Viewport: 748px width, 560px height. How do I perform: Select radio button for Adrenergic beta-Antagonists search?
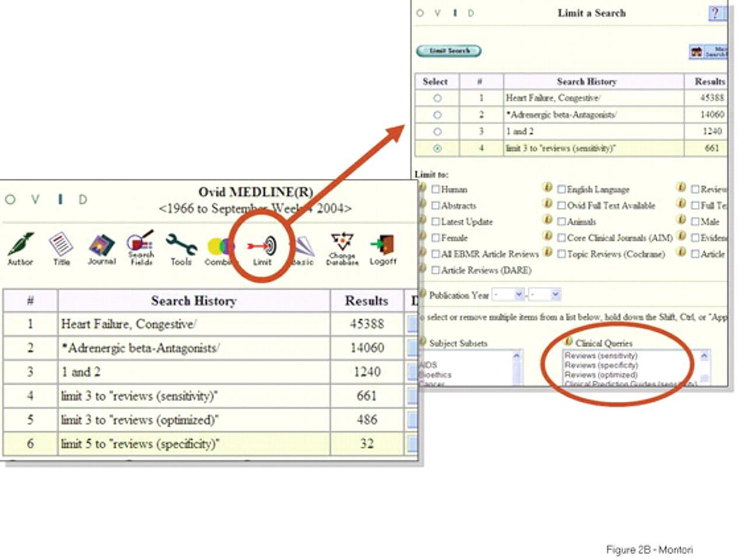pos(437,115)
